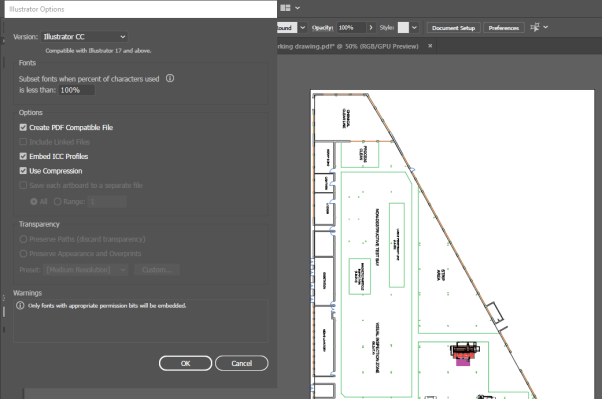Click OK to confirm Illustrator Options
Screen dimensions: 602x399
coord(185,363)
